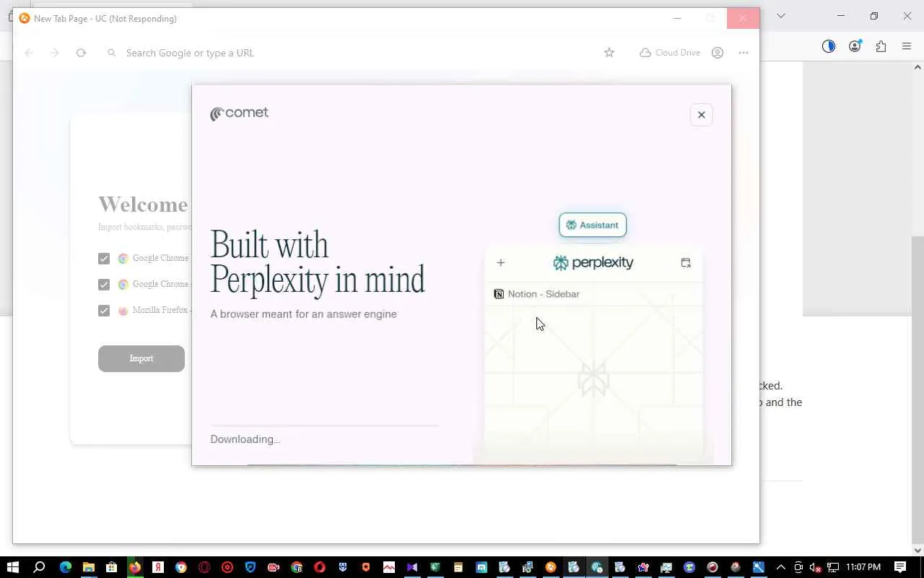Click the Comet logo in the installer

click(x=239, y=113)
